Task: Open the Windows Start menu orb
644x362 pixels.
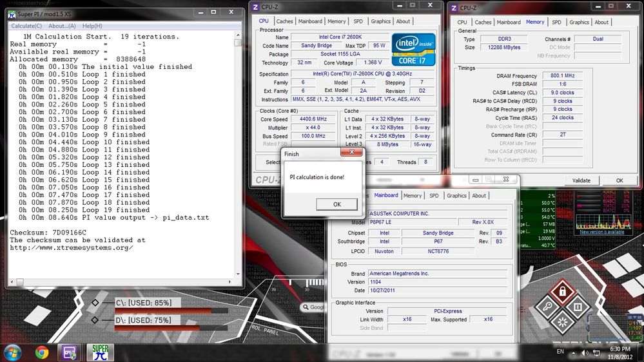Action: 12,352
